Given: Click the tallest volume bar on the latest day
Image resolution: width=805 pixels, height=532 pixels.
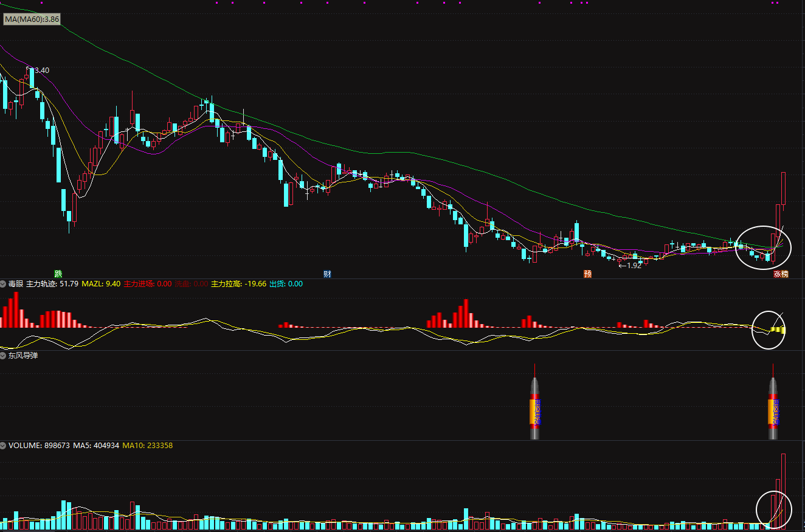Looking at the screenshot, I should coord(784,490).
